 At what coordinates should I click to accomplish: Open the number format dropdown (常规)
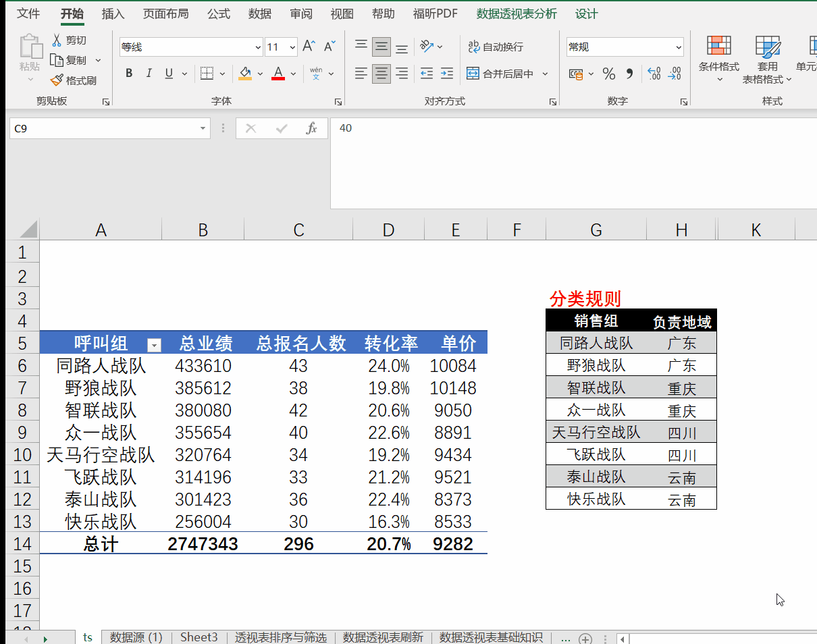click(x=678, y=47)
